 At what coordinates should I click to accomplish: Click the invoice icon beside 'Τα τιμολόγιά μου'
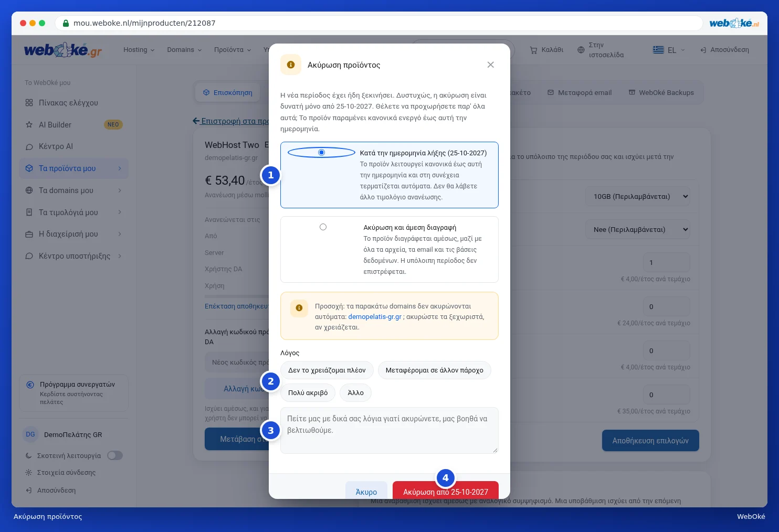(29, 212)
